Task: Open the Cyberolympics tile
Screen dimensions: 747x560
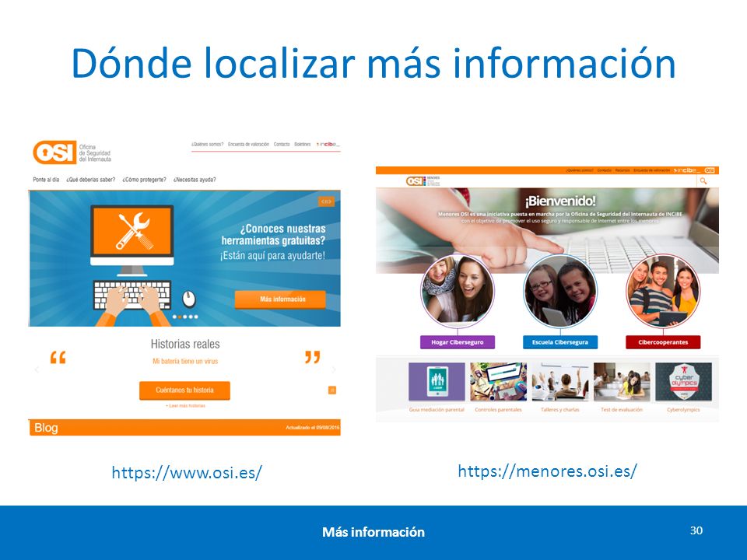Action: [x=683, y=387]
